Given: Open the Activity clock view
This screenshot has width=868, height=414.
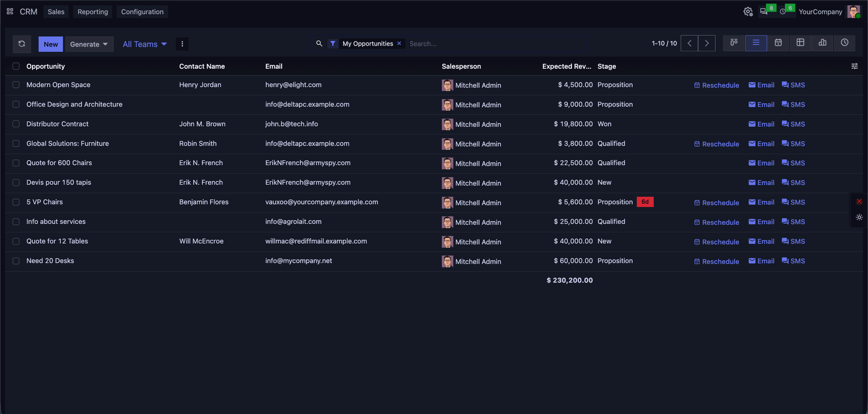Looking at the screenshot, I should coord(844,43).
